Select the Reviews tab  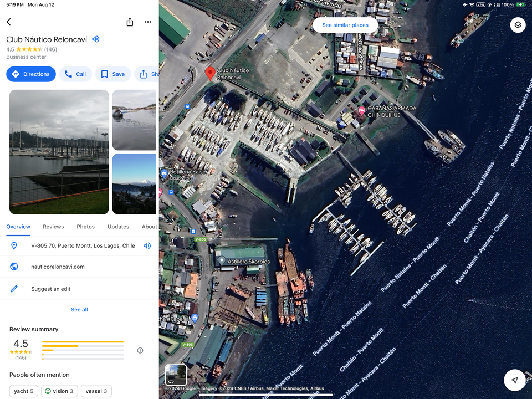(x=53, y=227)
